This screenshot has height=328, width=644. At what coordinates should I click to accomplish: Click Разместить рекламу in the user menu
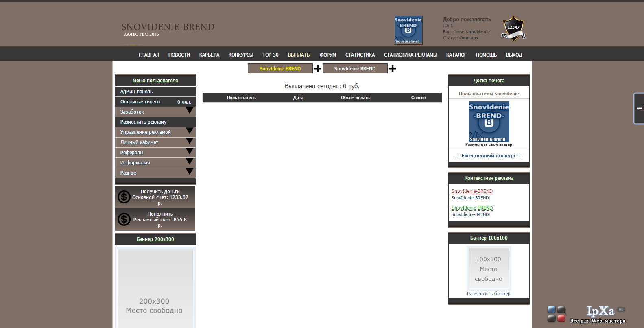[x=155, y=122]
